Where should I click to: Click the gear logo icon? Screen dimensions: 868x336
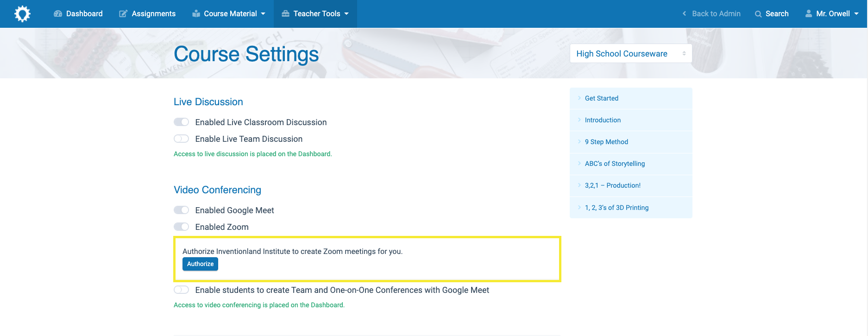click(22, 13)
